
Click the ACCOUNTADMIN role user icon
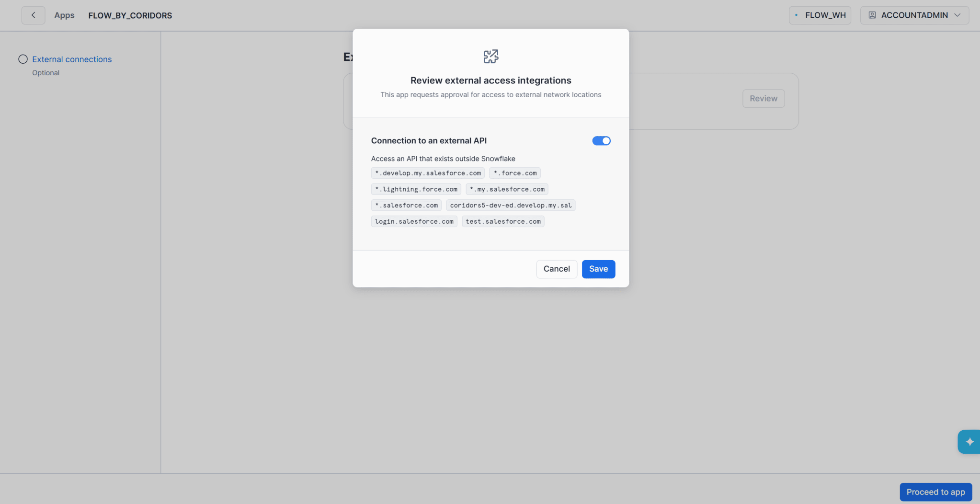pos(872,15)
